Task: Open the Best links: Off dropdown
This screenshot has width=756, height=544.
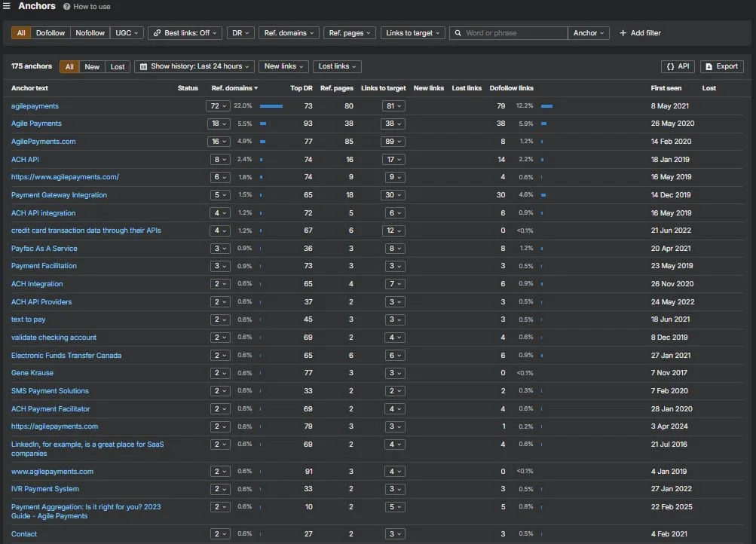Action: 185,32
